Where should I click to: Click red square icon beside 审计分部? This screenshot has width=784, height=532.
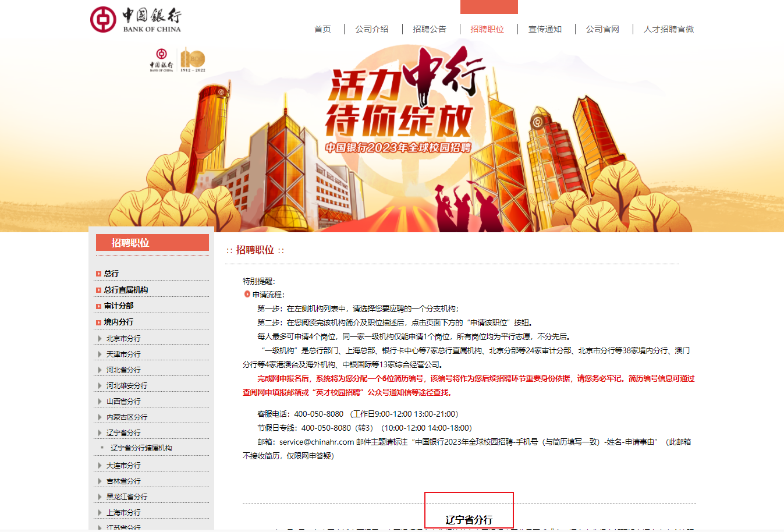pos(98,306)
